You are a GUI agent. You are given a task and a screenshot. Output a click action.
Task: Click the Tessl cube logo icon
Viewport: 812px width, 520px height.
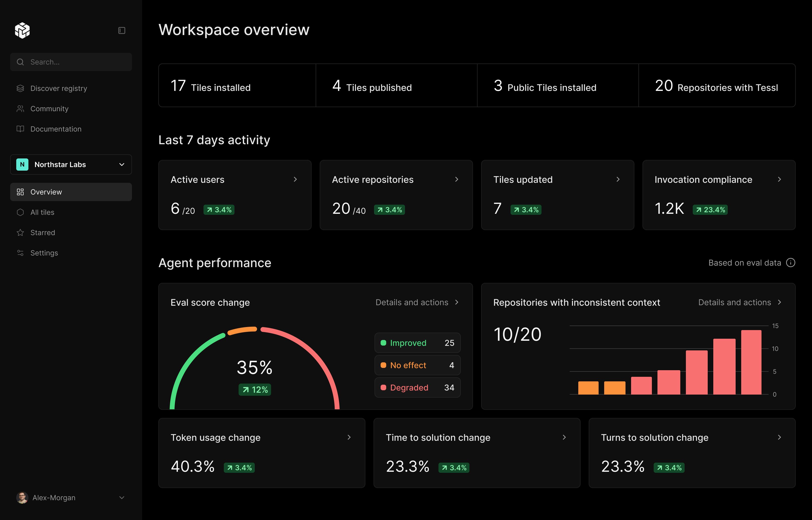(x=22, y=30)
